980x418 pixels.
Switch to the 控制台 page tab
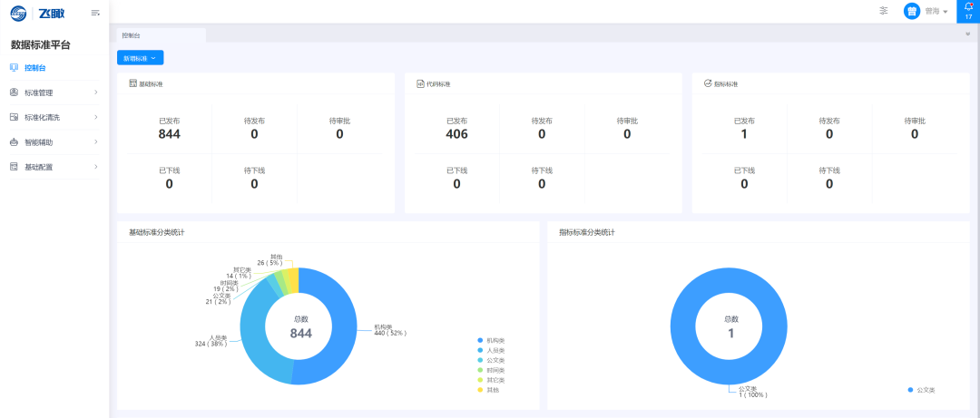click(132, 35)
